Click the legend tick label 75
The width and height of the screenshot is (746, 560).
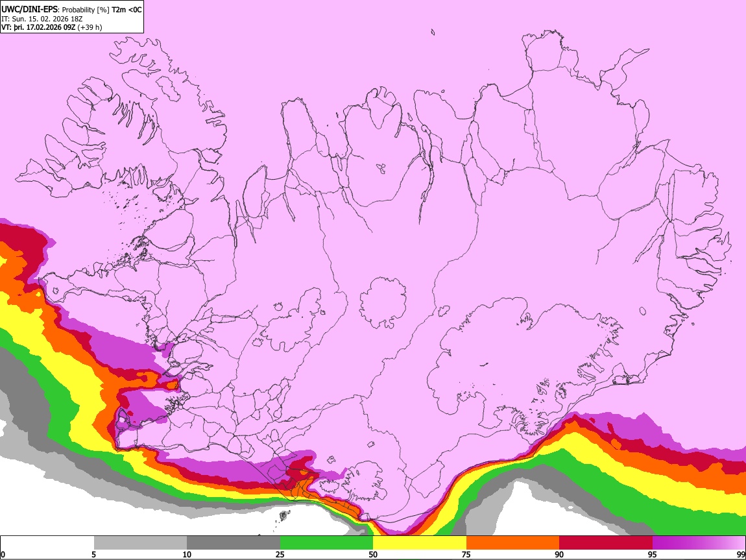tap(466, 555)
